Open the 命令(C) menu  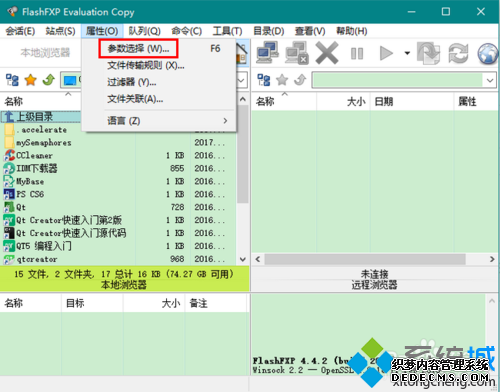click(186, 31)
